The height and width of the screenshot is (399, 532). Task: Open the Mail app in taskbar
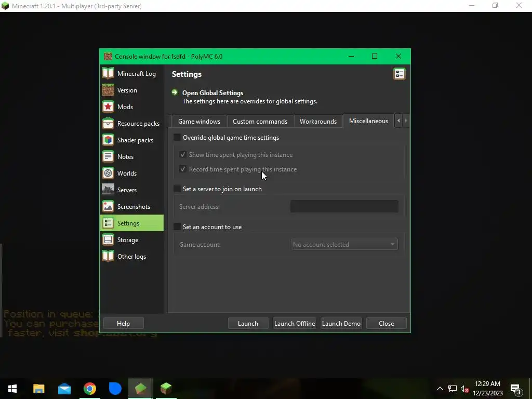click(x=64, y=389)
